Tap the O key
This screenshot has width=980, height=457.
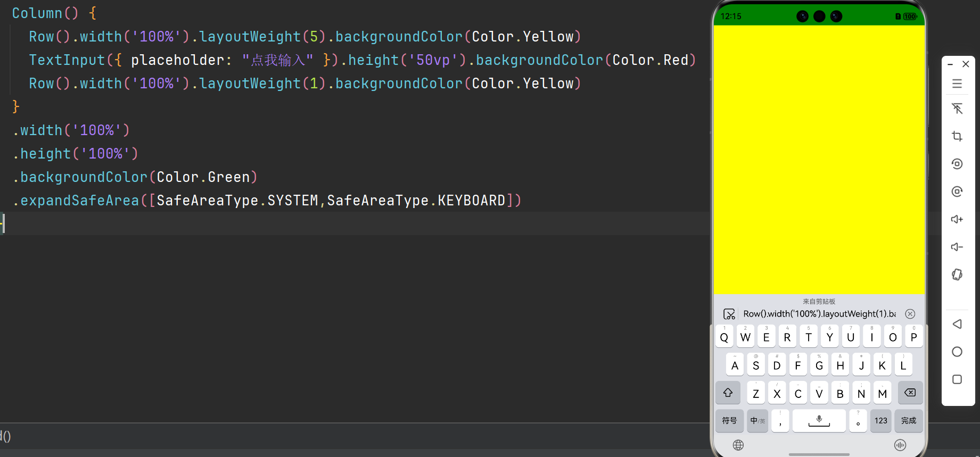coord(893,336)
